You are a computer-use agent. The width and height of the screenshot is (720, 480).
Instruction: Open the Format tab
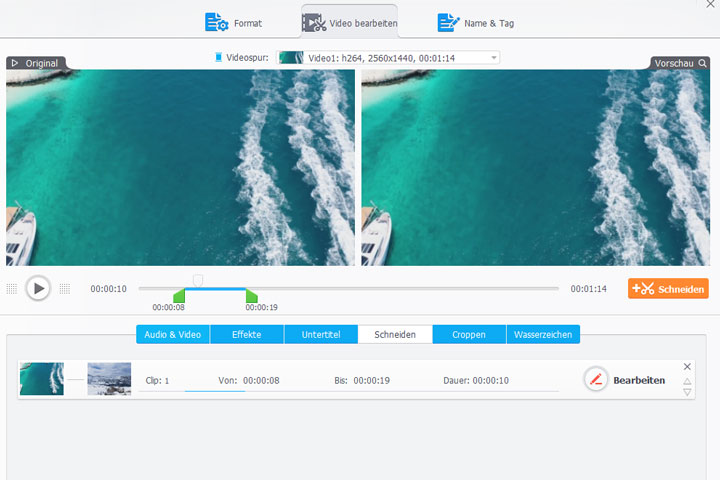pyautogui.click(x=234, y=23)
